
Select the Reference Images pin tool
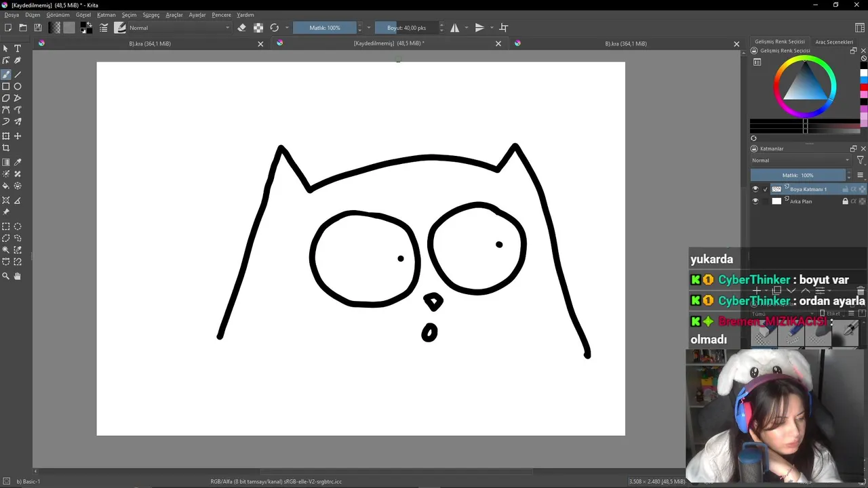[x=6, y=212]
